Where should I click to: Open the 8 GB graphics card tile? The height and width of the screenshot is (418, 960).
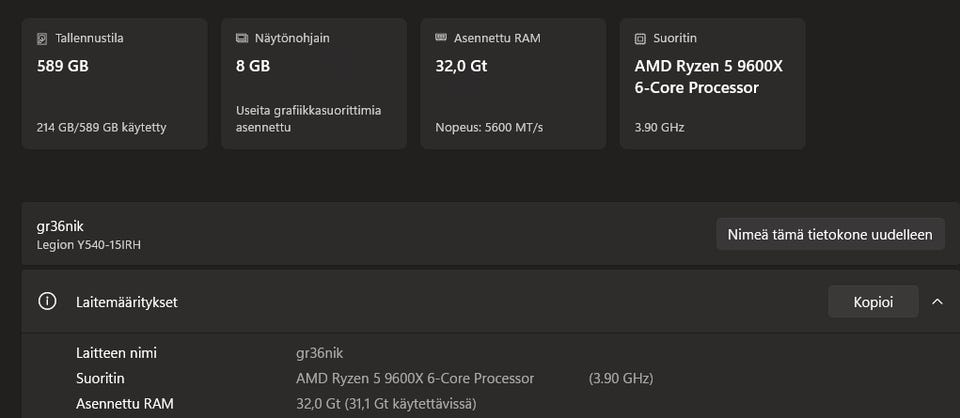click(313, 84)
